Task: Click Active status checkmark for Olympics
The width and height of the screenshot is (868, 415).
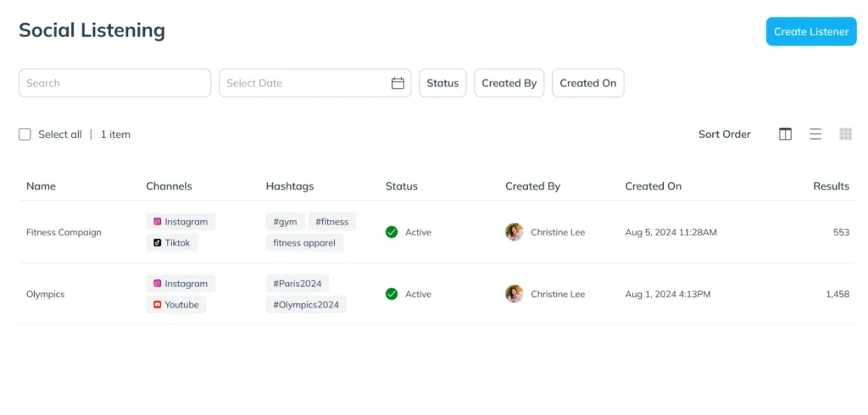Action: (x=392, y=294)
